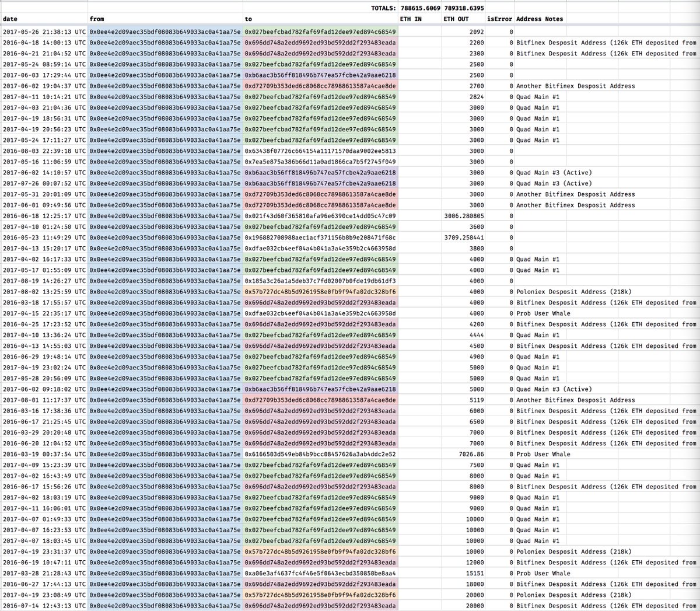Image resolution: width=700 pixels, height=611 pixels.
Task: Click the date cell 2017-04-02 16:43:49 UTC
Action: click(44, 476)
